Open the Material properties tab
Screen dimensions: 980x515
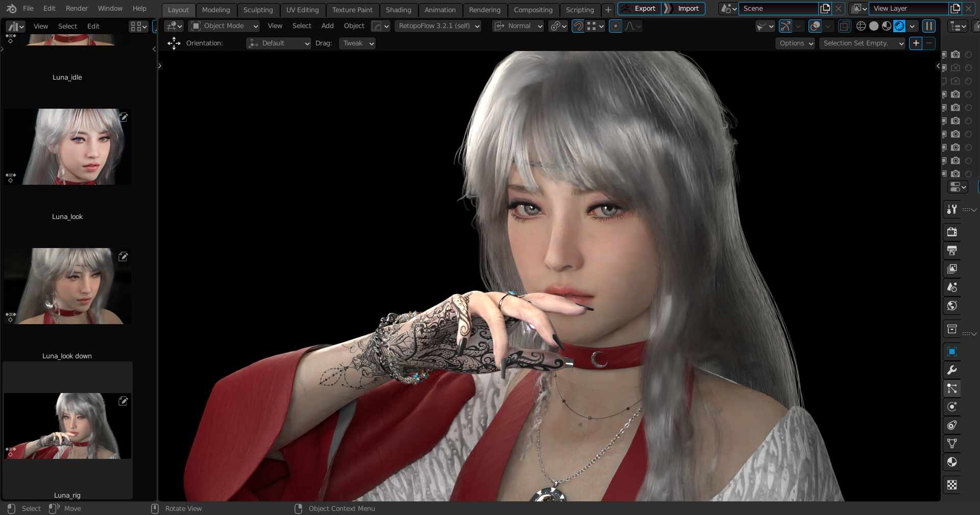[951, 462]
